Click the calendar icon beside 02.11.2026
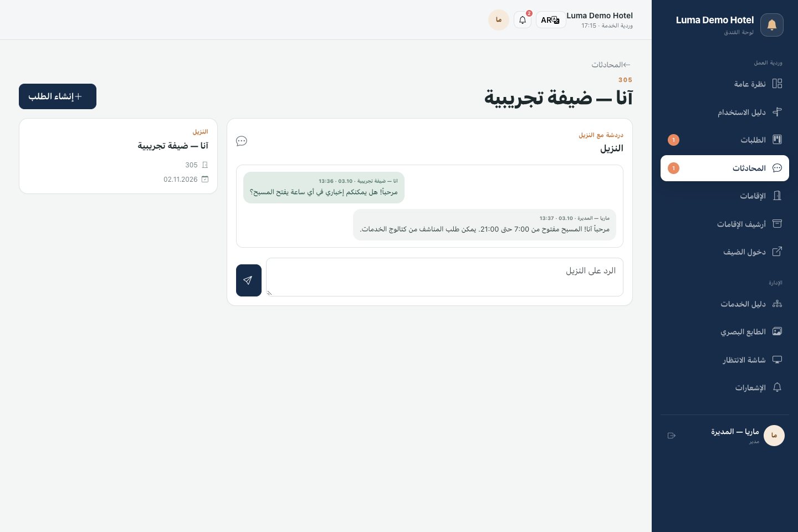This screenshot has height=532, width=798. coord(205,180)
